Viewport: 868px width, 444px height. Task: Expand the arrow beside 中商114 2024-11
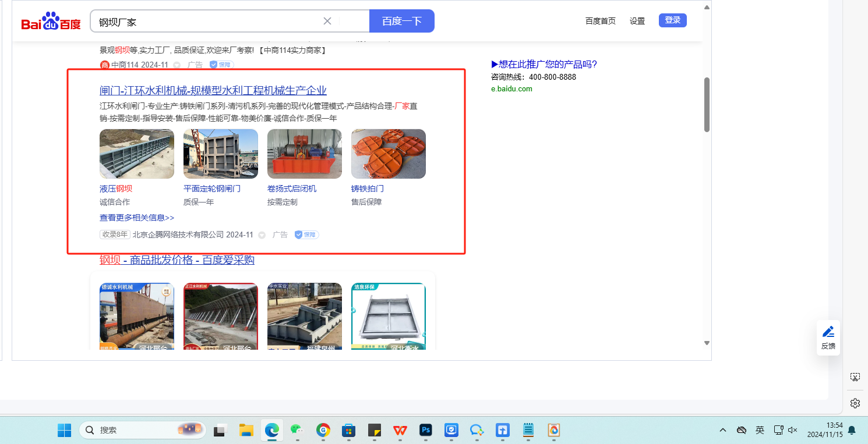click(177, 65)
